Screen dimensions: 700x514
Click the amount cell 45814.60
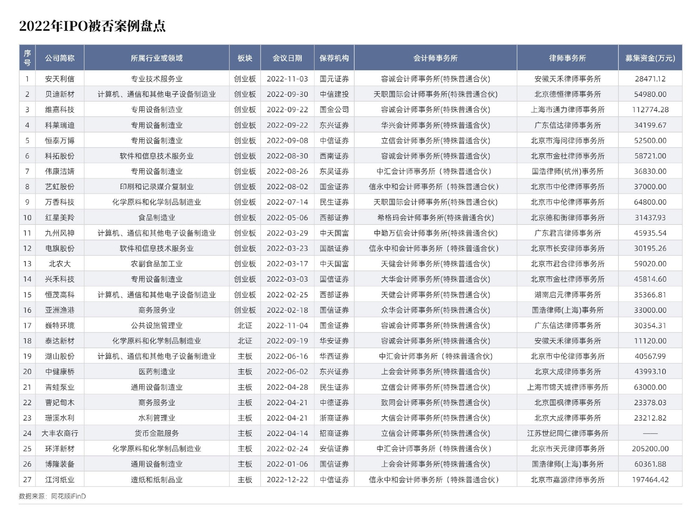650,279
